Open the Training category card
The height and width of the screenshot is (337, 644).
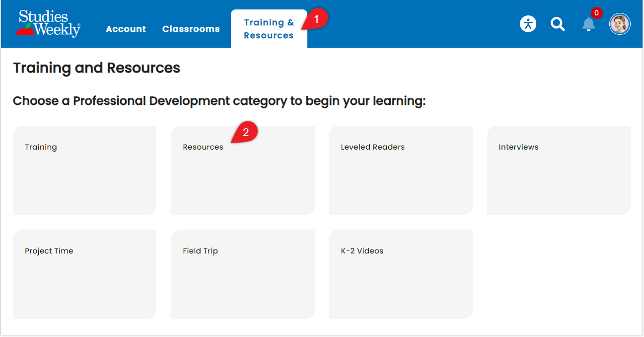click(84, 170)
